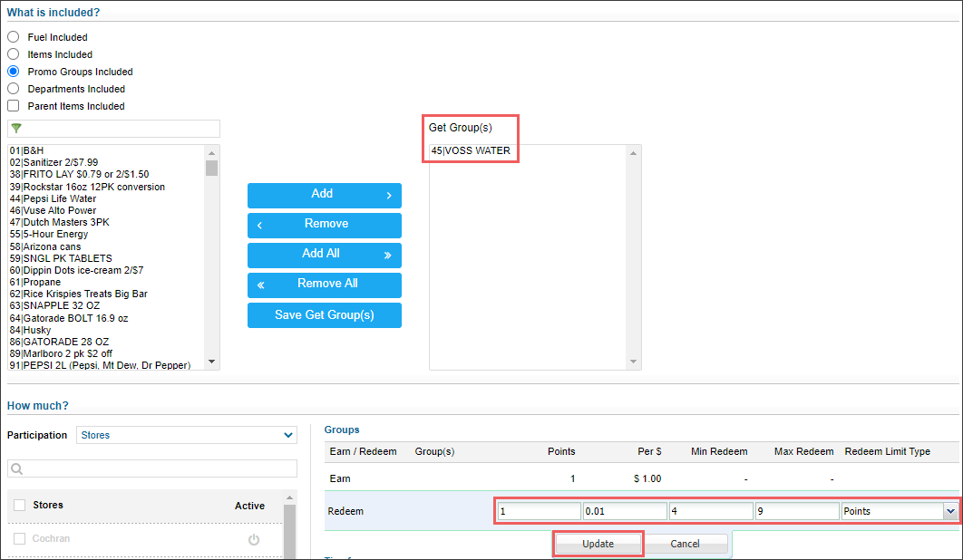
Task: Select 84|Husky item
Action: click(x=30, y=330)
